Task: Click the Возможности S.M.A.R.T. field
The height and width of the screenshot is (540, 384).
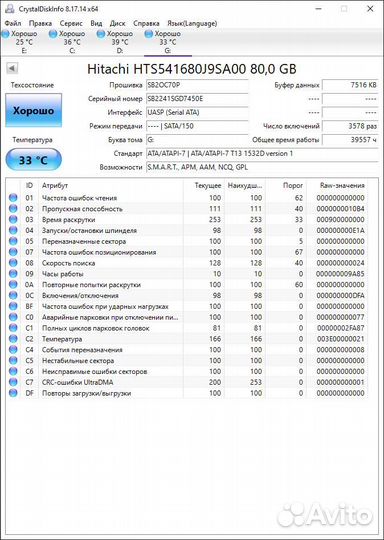Action: coord(262,167)
